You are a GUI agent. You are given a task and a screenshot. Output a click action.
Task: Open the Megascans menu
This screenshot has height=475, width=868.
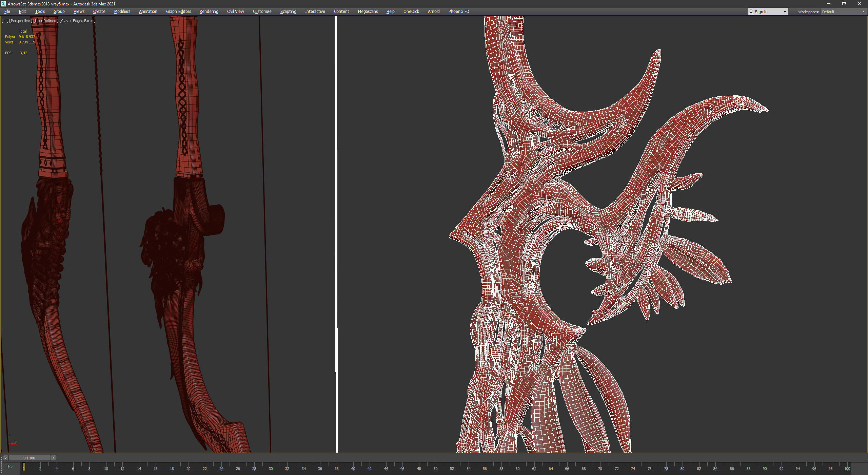click(368, 12)
